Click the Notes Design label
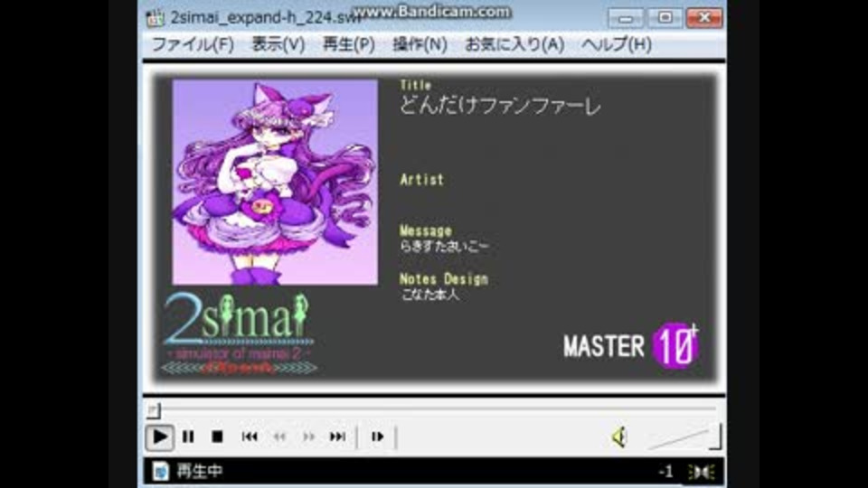Screen dimensions: 868x488 coord(444,279)
